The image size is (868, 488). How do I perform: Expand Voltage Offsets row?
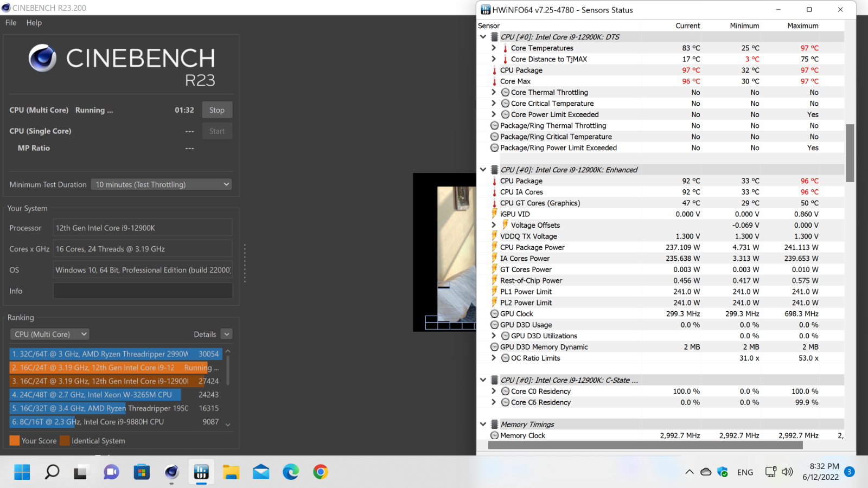(x=494, y=225)
